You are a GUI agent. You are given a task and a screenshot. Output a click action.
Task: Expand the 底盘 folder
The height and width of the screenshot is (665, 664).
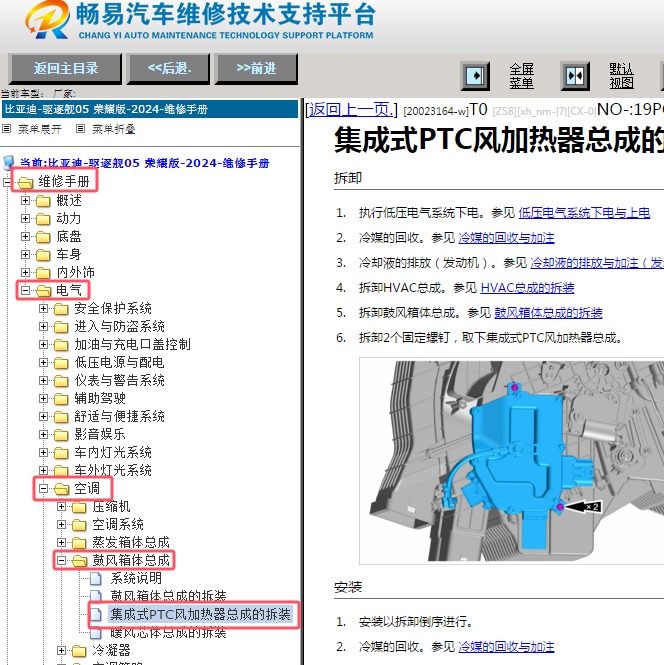[25, 236]
